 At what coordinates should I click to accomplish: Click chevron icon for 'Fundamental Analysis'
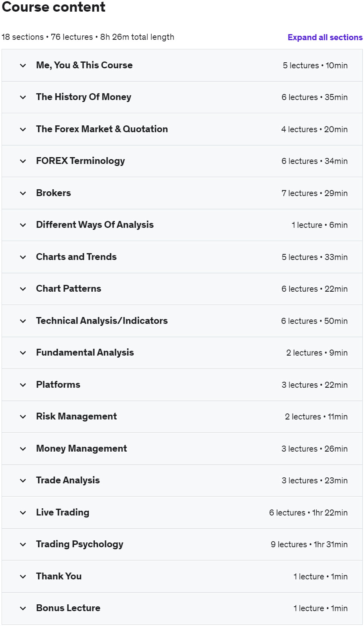(x=23, y=353)
